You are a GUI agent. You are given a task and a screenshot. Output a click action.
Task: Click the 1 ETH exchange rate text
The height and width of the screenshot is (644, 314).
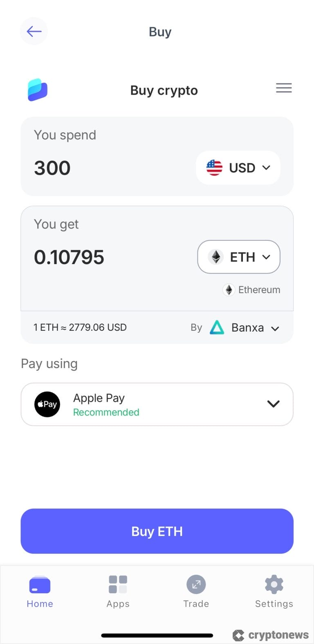tap(80, 328)
